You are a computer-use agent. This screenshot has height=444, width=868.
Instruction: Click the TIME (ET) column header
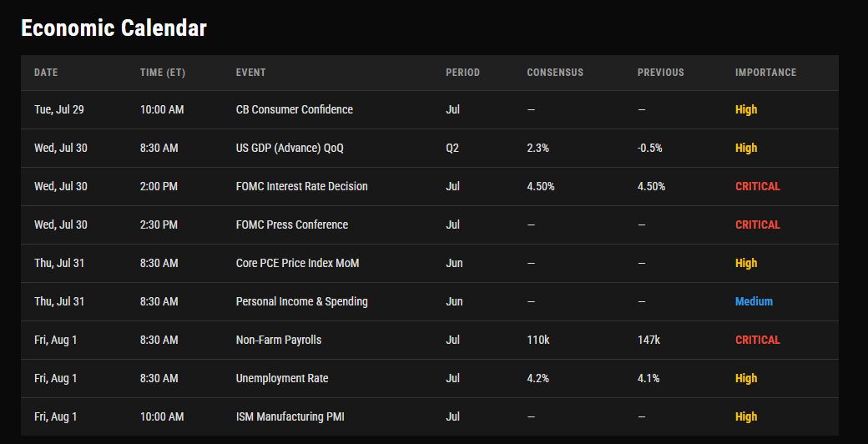coord(163,73)
